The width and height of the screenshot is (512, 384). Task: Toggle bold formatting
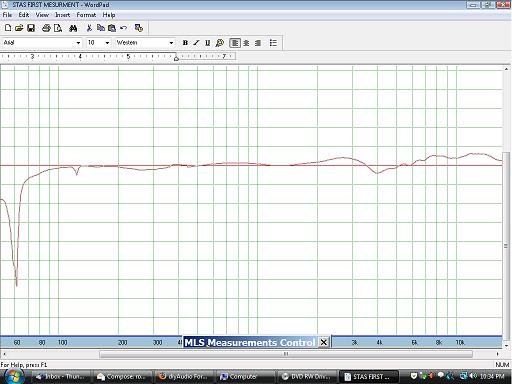(185, 43)
